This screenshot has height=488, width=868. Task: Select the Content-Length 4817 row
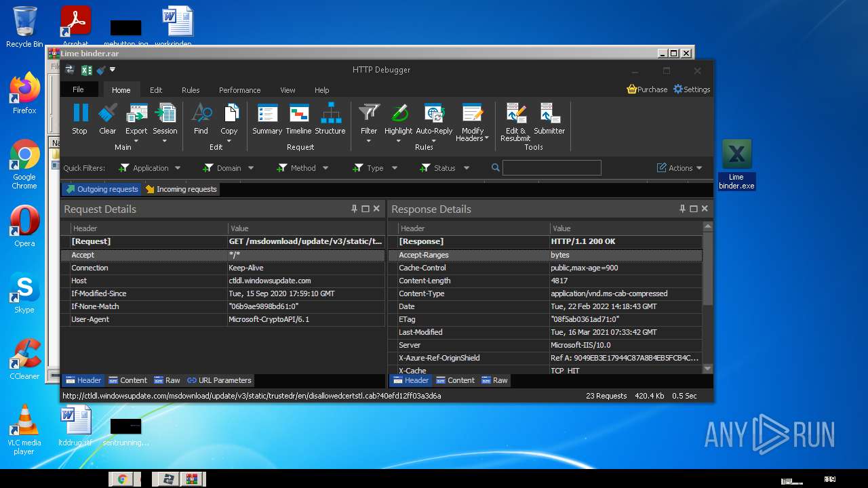tap(545, 281)
